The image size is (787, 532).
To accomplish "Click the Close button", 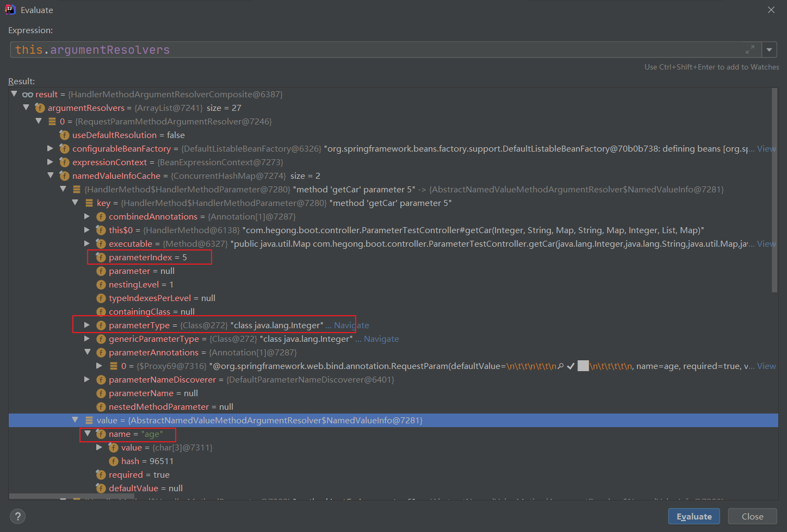I will [752, 516].
